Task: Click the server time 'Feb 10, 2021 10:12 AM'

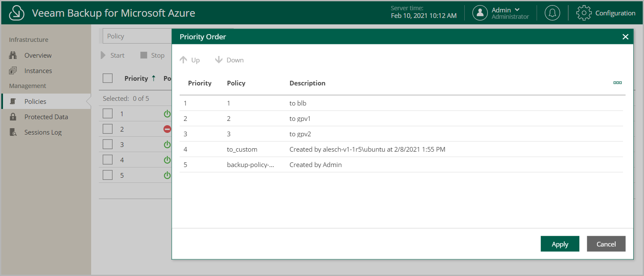Action: tap(424, 15)
